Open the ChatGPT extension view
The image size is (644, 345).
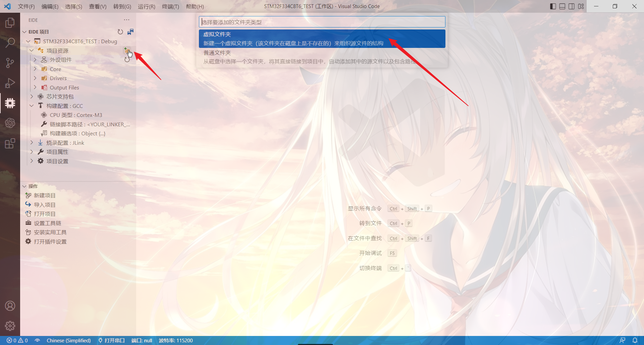[10, 123]
